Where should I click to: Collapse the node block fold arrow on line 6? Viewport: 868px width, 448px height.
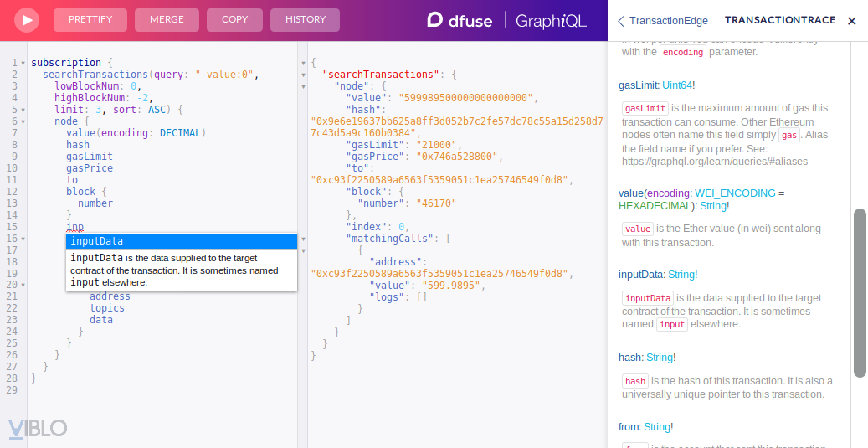[23, 121]
